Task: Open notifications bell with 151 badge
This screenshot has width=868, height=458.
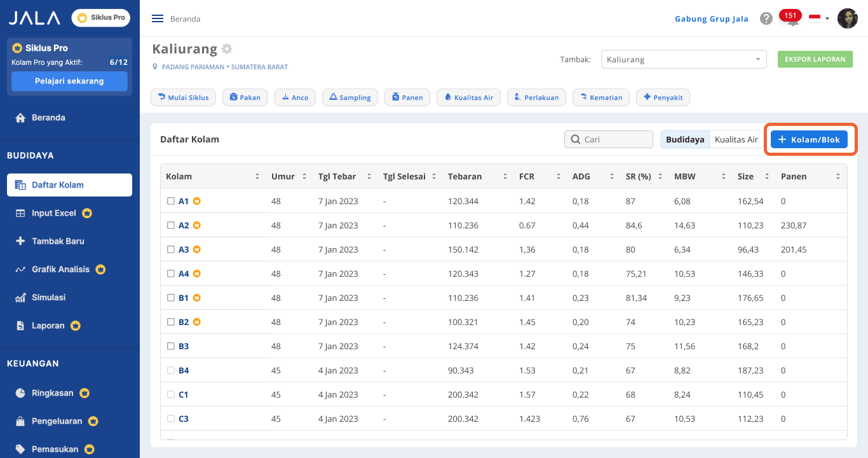Action: tap(792, 18)
